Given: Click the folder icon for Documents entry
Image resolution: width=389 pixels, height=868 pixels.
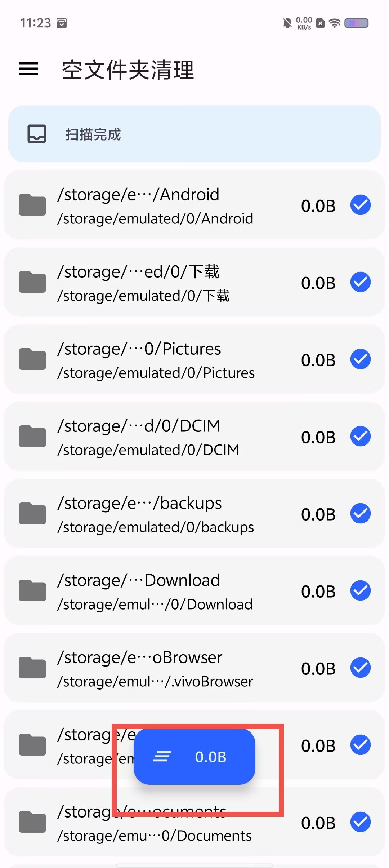Looking at the screenshot, I should tap(32, 822).
